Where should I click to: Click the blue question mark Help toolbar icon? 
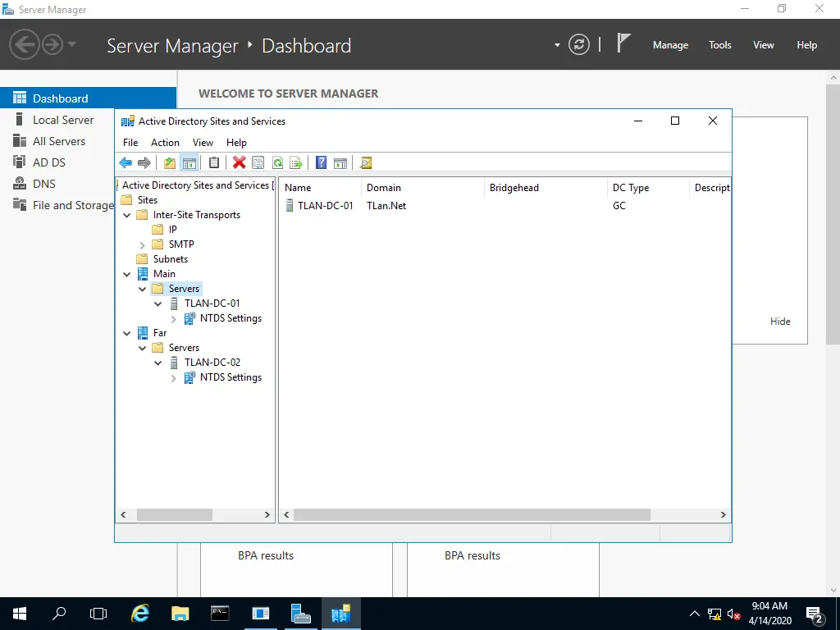tap(321, 163)
